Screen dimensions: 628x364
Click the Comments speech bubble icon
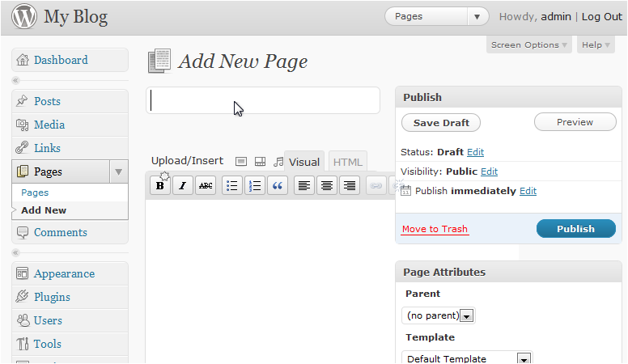click(23, 233)
